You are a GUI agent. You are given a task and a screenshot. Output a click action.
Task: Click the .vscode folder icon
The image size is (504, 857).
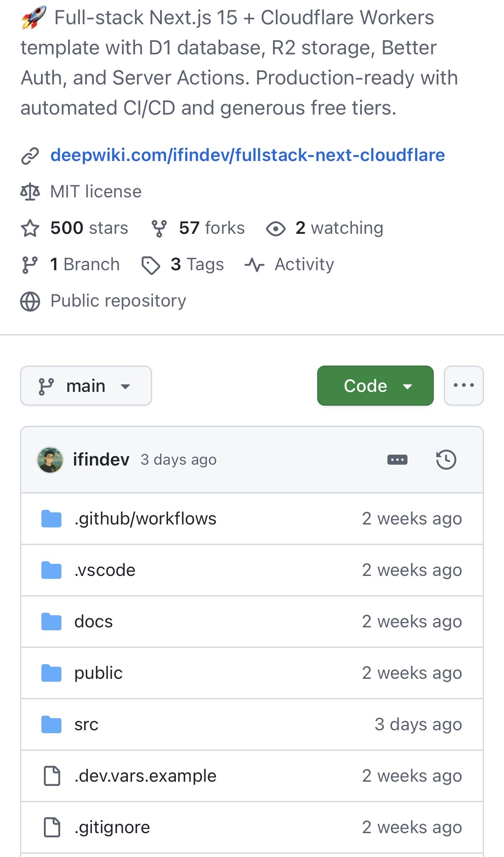click(51, 570)
